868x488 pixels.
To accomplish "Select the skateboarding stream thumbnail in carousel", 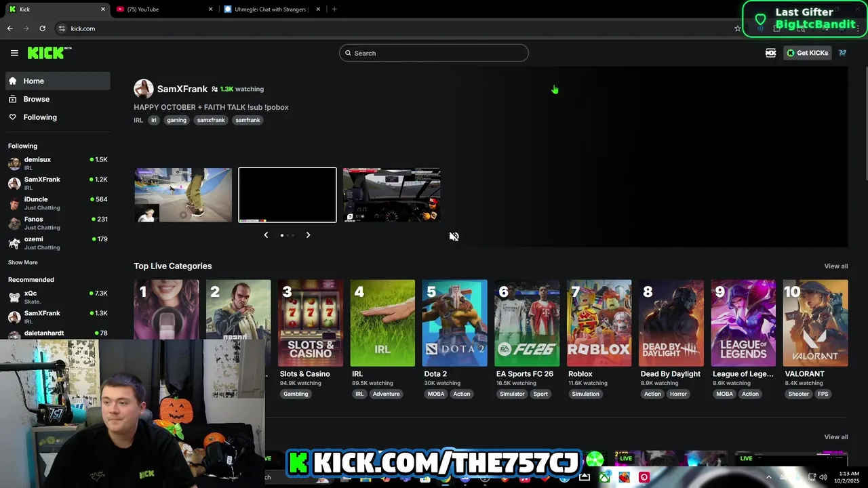I will [x=183, y=195].
